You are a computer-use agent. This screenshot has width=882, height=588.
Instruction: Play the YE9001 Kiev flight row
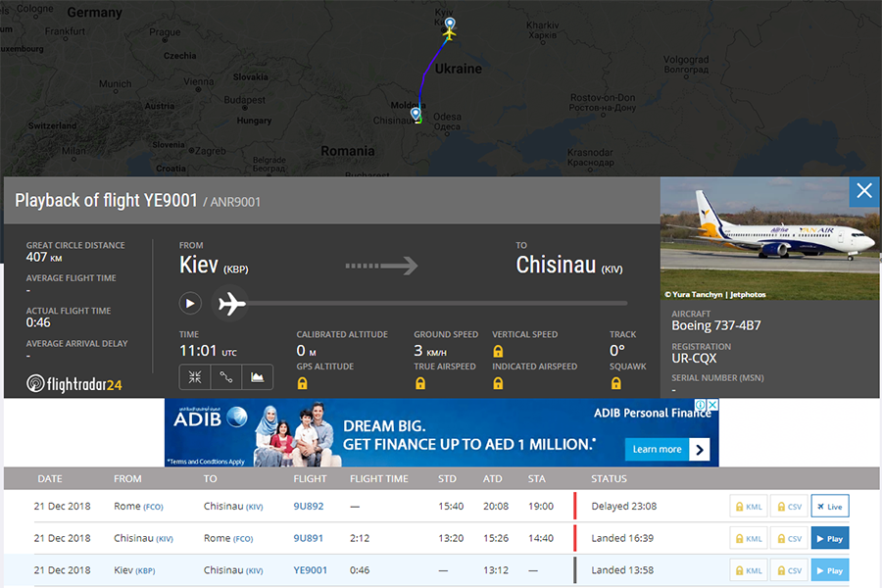(x=829, y=570)
